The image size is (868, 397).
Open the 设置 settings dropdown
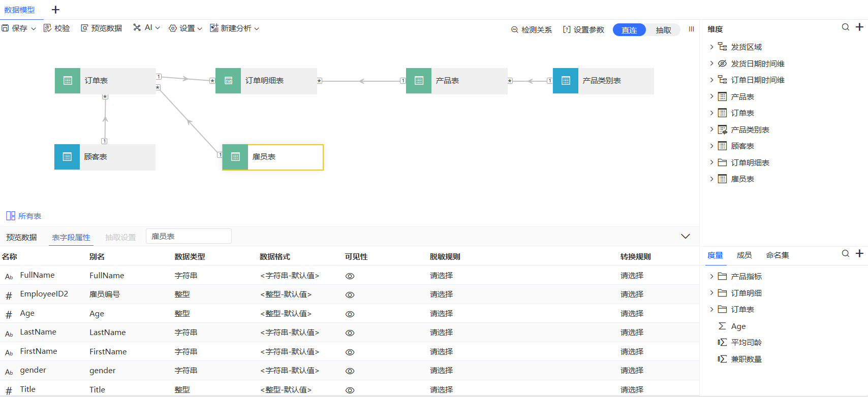click(x=185, y=28)
